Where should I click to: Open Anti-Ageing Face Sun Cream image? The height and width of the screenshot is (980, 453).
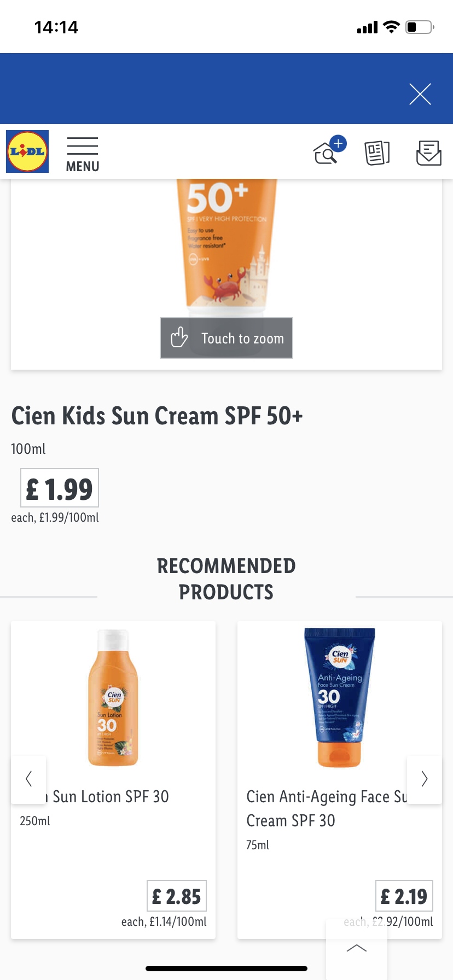pos(339,697)
